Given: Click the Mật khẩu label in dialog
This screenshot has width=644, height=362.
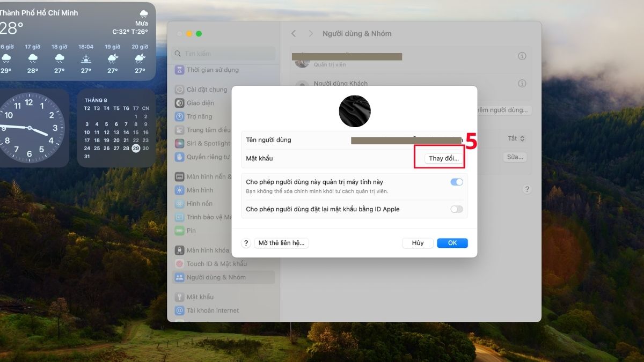Looking at the screenshot, I should tap(259, 159).
